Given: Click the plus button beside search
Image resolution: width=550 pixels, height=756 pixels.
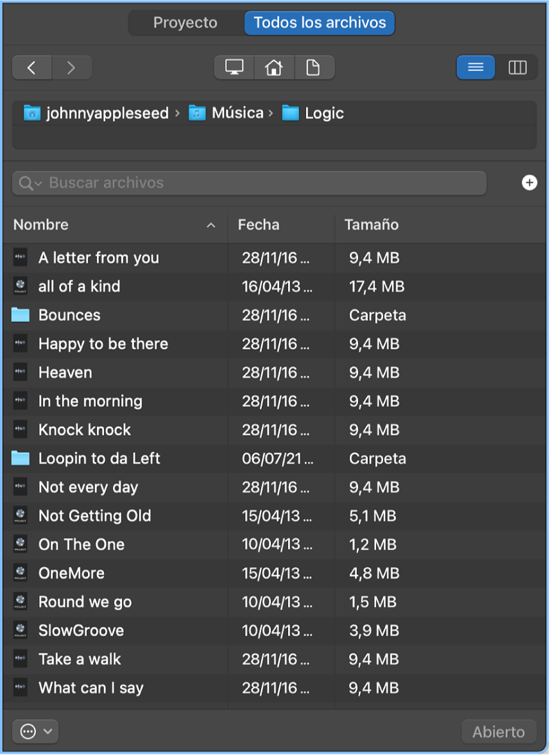Looking at the screenshot, I should pos(529,183).
